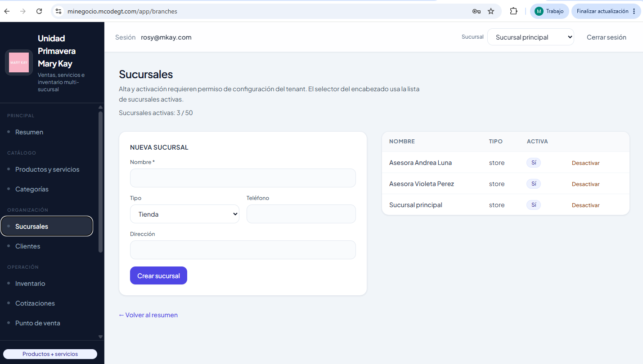Click store type for Asesora Andrea Luna
The height and width of the screenshot is (364, 643).
click(x=497, y=163)
